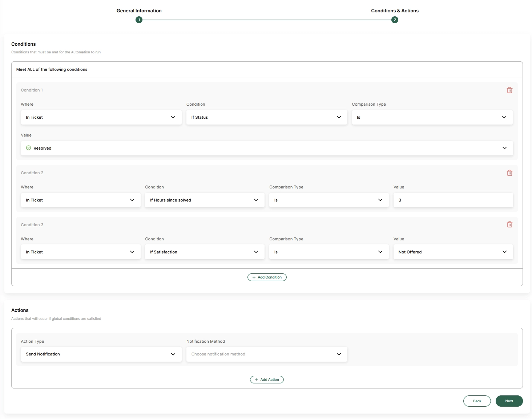
Task: Open Condition 3 Comparison Type 'Is' dropdown
Action: click(329, 252)
